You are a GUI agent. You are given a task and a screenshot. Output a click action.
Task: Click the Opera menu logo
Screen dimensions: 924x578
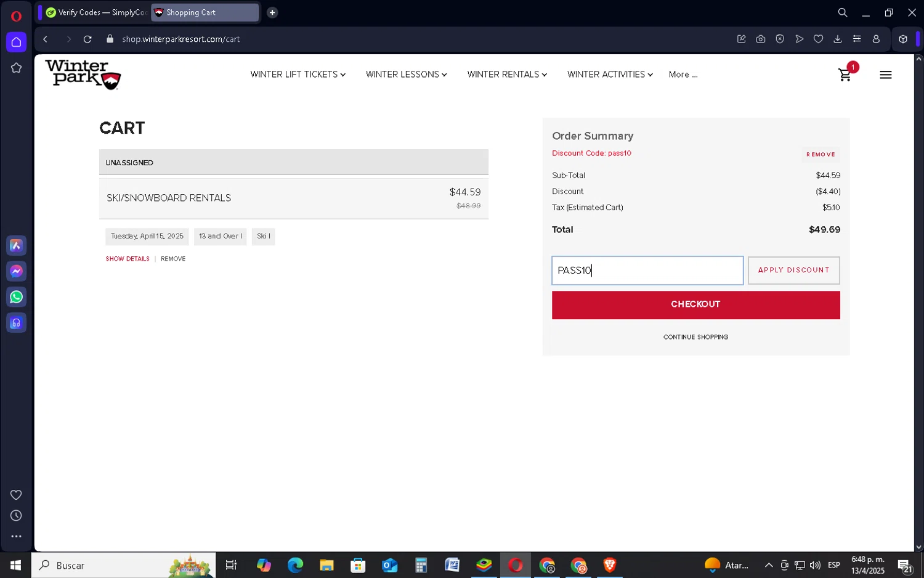click(x=16, y=16)
